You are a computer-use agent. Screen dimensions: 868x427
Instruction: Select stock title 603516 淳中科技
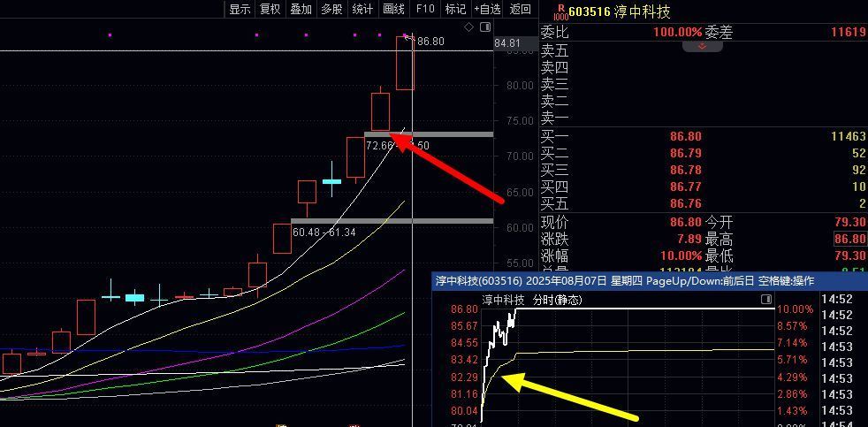coord(620,11)
